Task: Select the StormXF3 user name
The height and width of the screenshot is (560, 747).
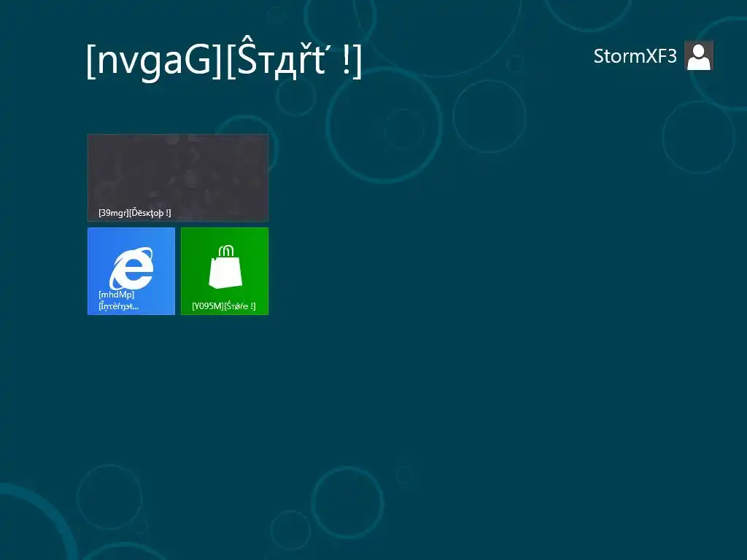Action: point(635,56)
